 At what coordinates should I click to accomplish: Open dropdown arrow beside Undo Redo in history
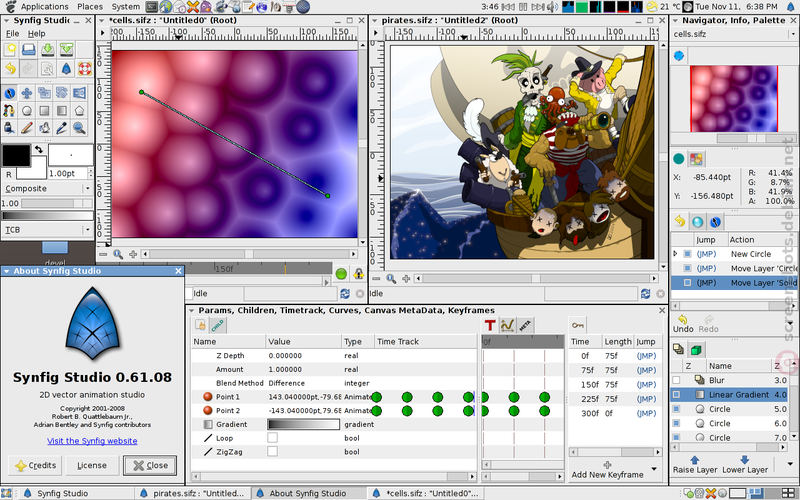click(x=790, y=323)
